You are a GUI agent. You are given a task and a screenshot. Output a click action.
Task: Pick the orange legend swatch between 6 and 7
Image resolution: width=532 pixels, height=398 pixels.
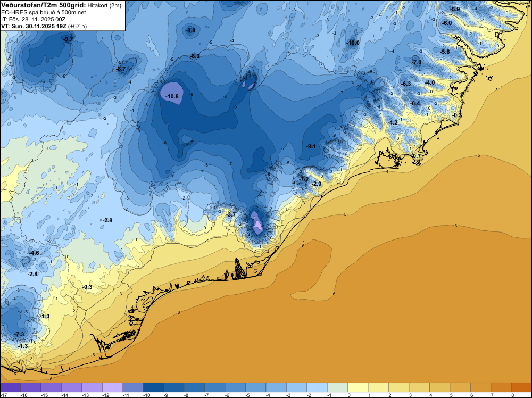tap(481, 387)
